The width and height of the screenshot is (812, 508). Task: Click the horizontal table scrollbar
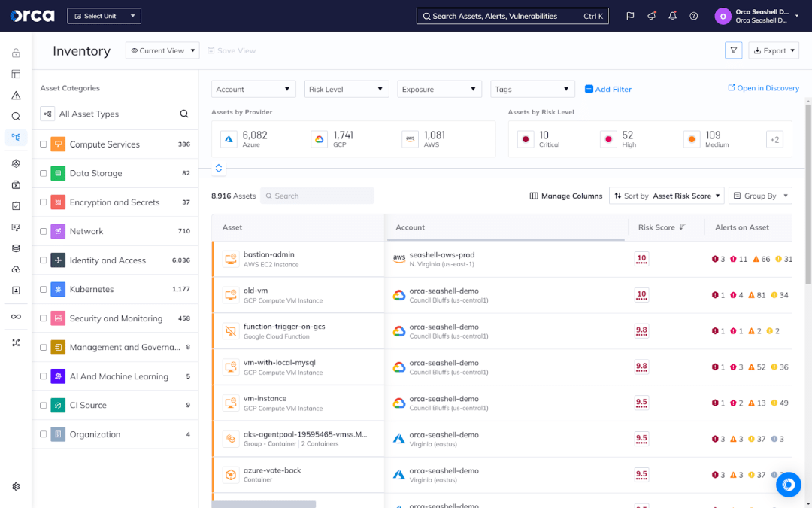[x=264, y=504]
